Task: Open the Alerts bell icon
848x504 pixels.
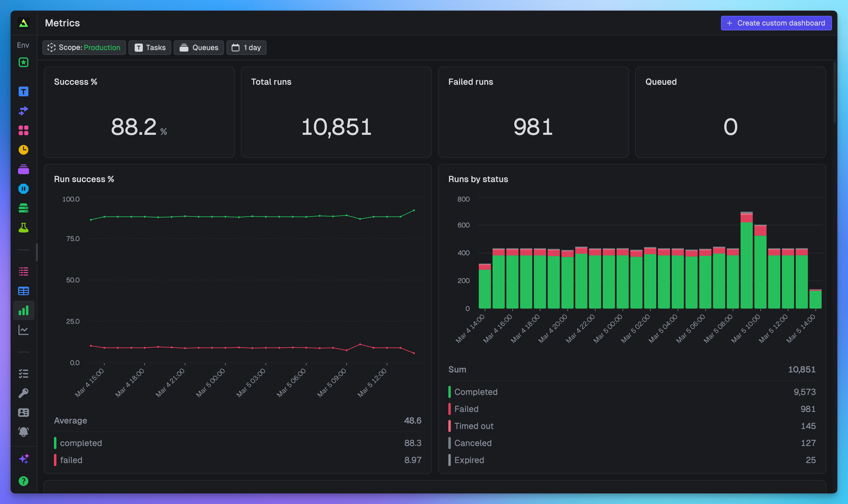Action: (x=23, y=432)
